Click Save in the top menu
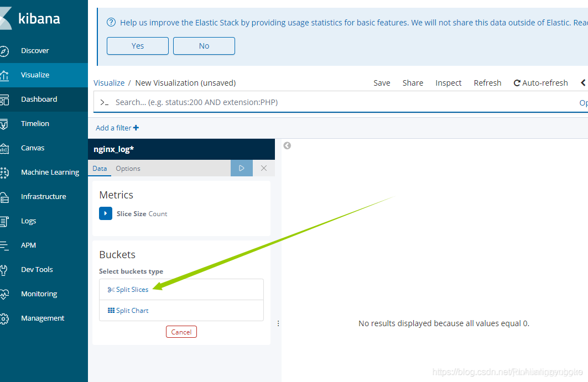 click(x=382, y=83)
